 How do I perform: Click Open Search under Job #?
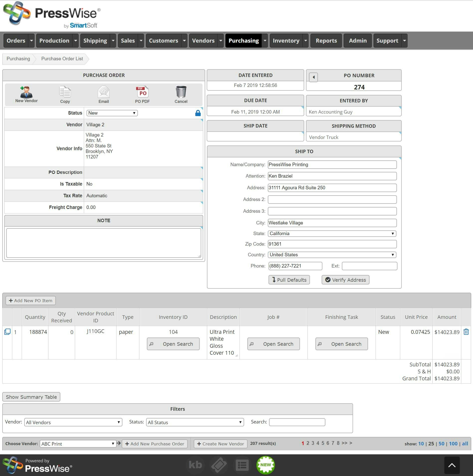click(274, 344)
